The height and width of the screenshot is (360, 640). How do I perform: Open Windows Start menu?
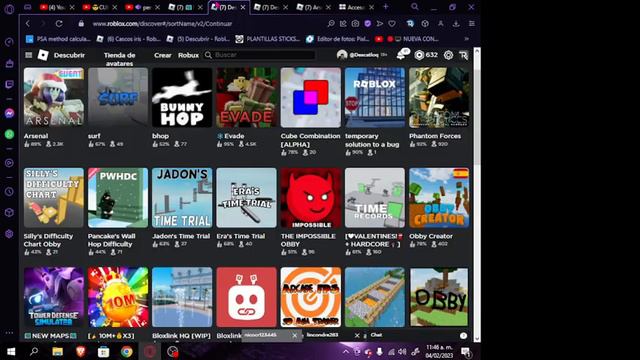tap(11, 351)
